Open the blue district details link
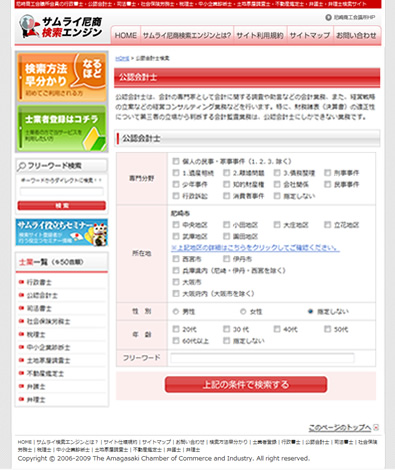The image size is (395, 470). 255,248
